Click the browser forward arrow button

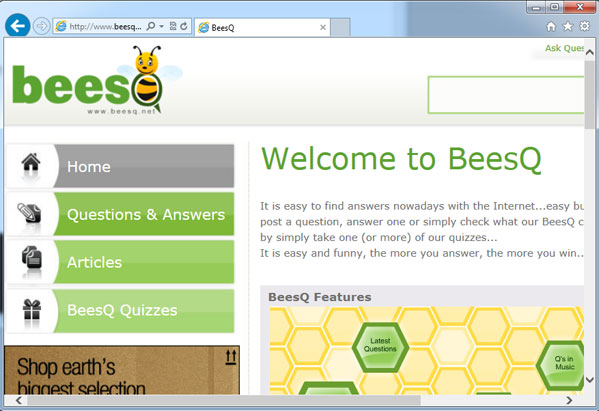[41, 26]
